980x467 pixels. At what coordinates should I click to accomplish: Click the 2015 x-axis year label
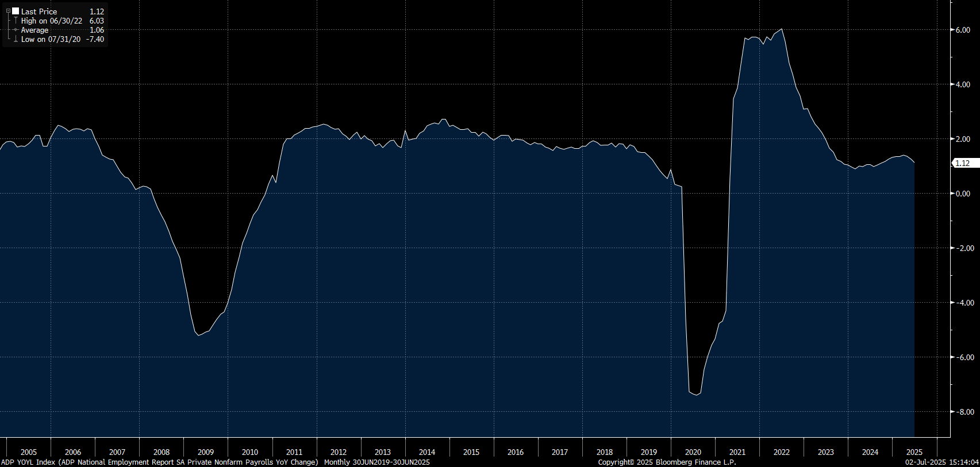point(471,452)
